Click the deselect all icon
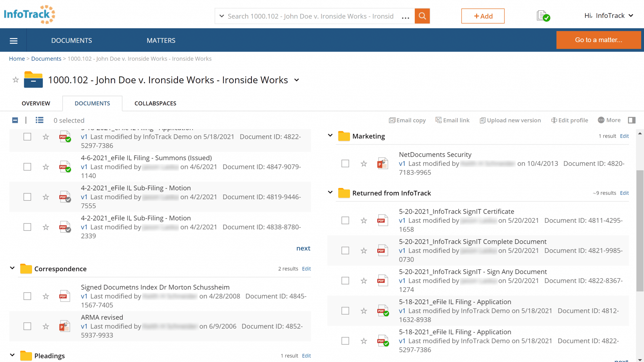The width and height of the screenshot is (644, 362). point(14,120)
